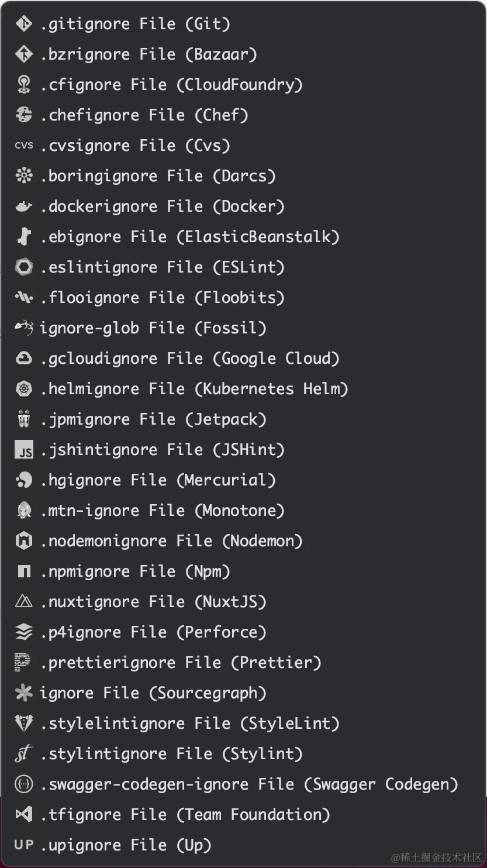Select .chefignore File (Chef) item

[x=144, y=115]
